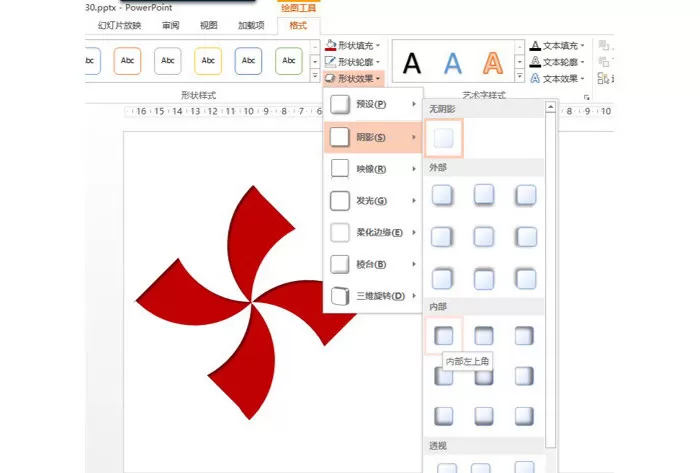Open the 形状填充 dropdown
The width and height of the screenshot is (700, 473).
point(353,45)
